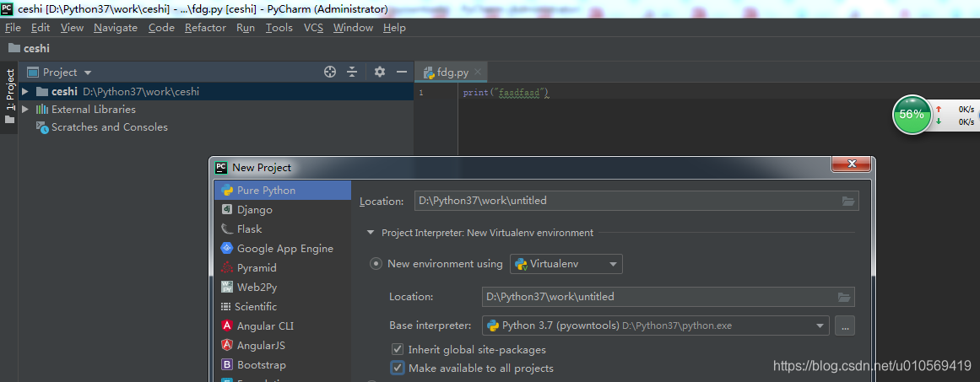The width and height of the screenshot is (980, 382).
Task: Select Scientific project type
Action: [x=283, y=306]
